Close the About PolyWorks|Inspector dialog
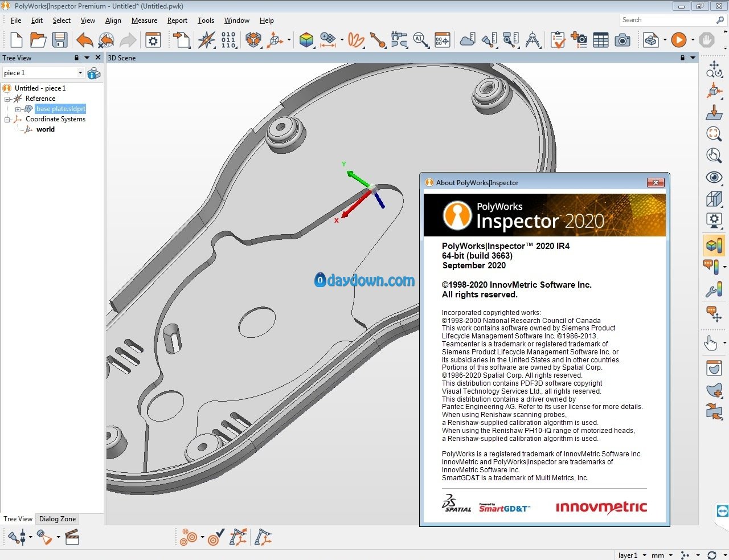This screenshot has width=729, height=560. pos(656,183)
